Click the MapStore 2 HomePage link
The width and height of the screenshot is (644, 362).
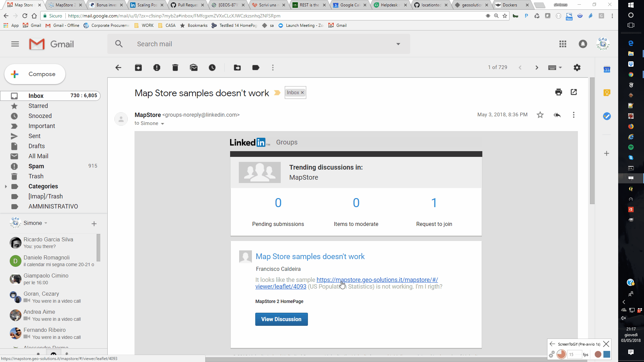coord(279,301)
